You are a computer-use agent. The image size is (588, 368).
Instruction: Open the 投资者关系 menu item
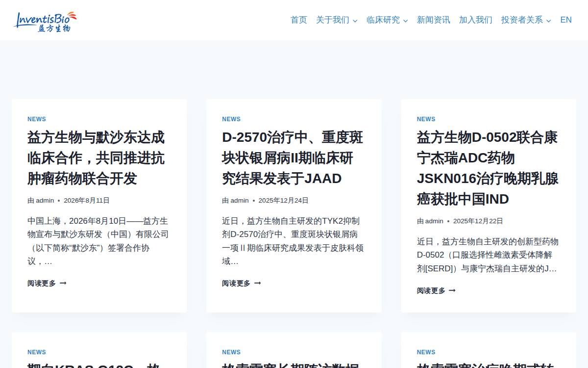click(x=522, y=20)
